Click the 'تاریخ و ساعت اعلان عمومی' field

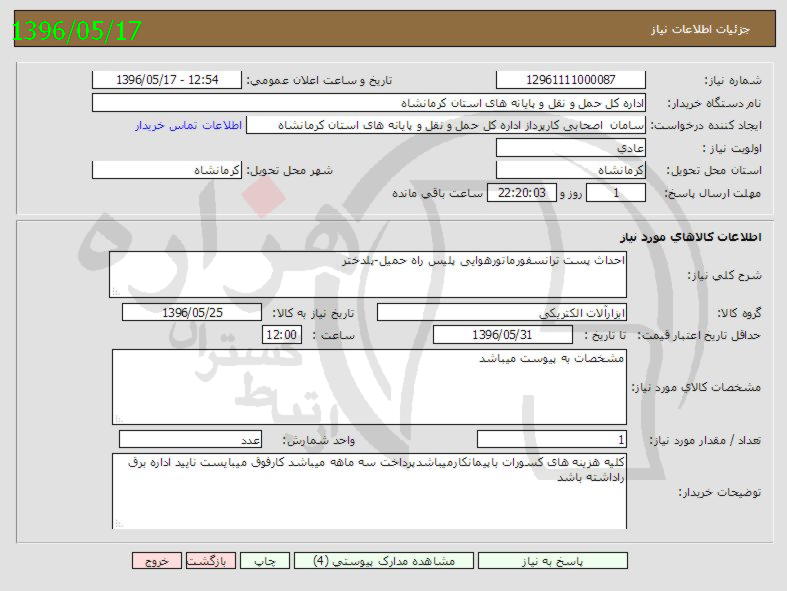click(167, 80)
